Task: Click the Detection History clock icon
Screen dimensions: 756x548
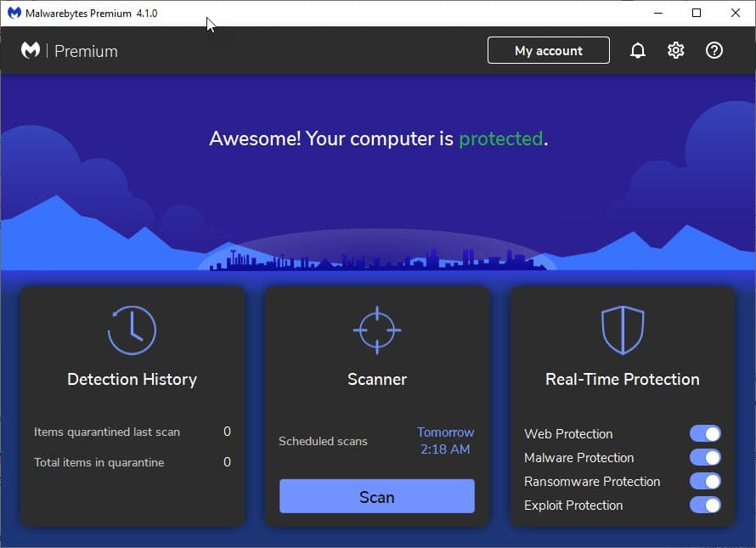Action: 132,330
